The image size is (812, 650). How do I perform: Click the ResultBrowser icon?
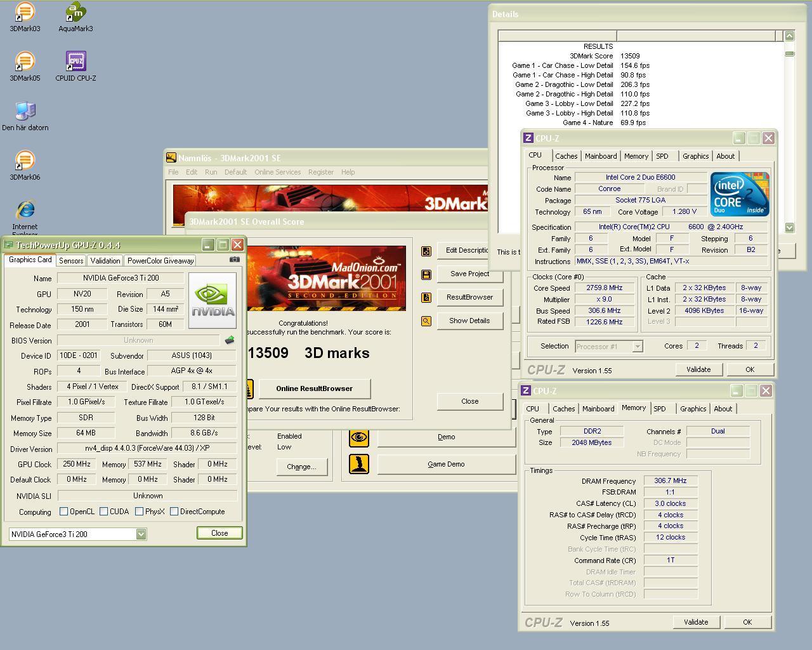426,298
